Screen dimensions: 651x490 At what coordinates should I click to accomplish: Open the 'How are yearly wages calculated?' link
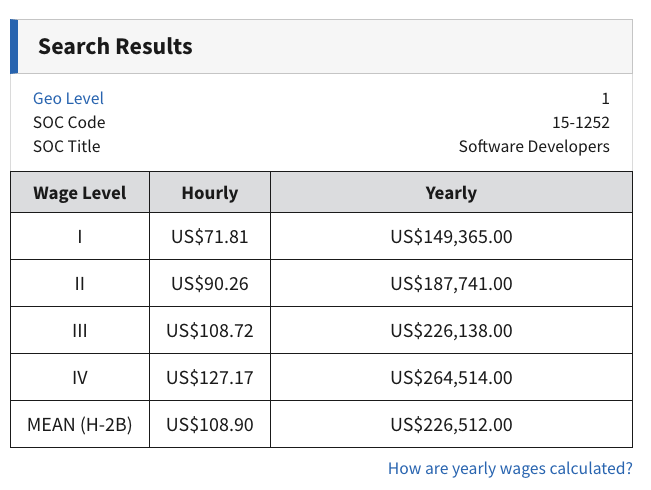(510, 468)
